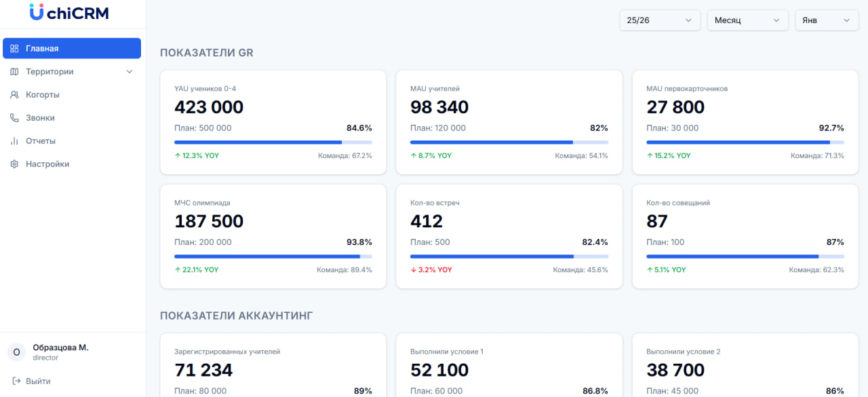
Task: Click Выйти to log out
Action: 38,381
